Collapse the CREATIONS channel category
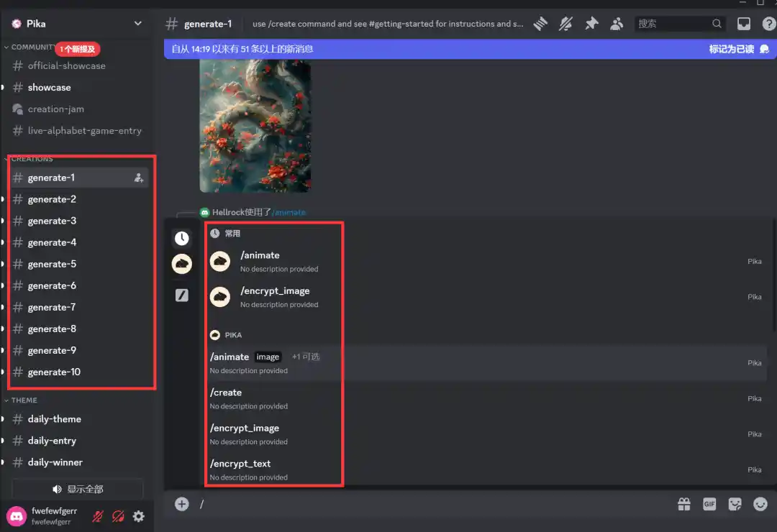 (x=32, y=159)
